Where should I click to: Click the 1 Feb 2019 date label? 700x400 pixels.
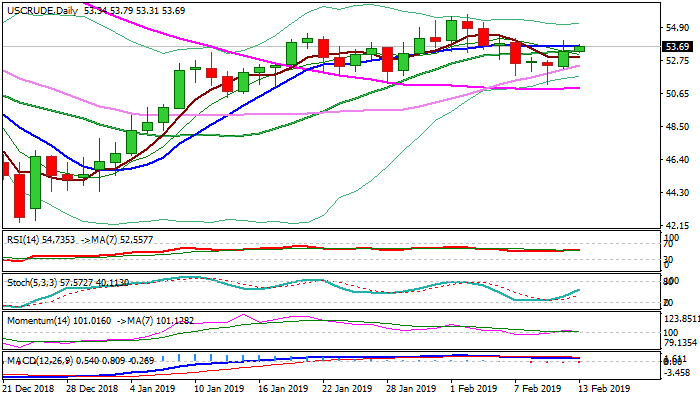(471, 388)
